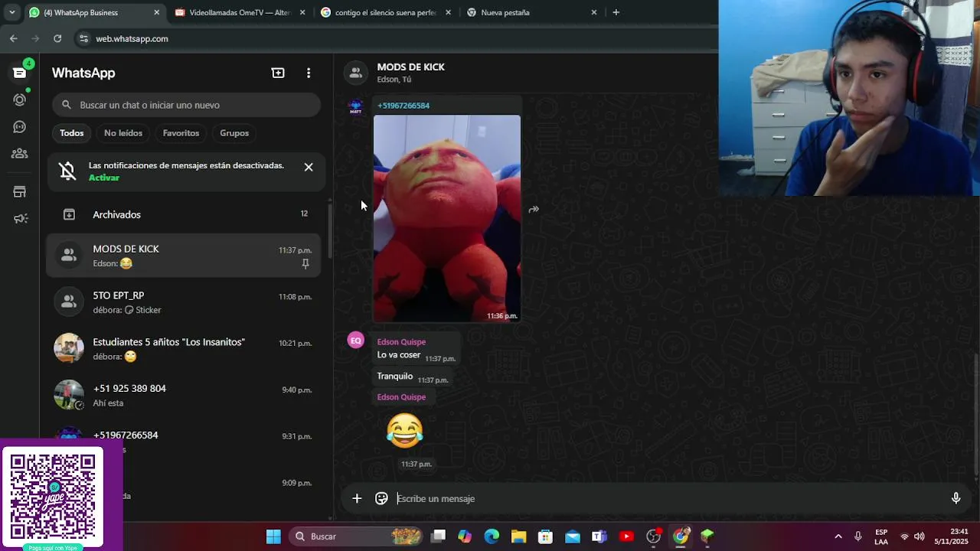Click the Estudiantes 5 añitos group avatar
The height and width of the screenshot is (551, 980).
(69, 348)
